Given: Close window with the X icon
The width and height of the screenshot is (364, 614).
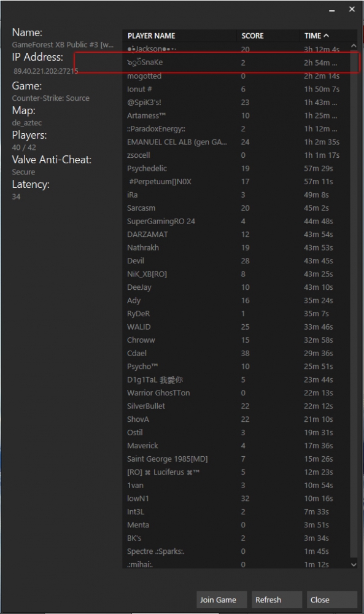Looking at the screenshot, I should click(x=352, y=9).
